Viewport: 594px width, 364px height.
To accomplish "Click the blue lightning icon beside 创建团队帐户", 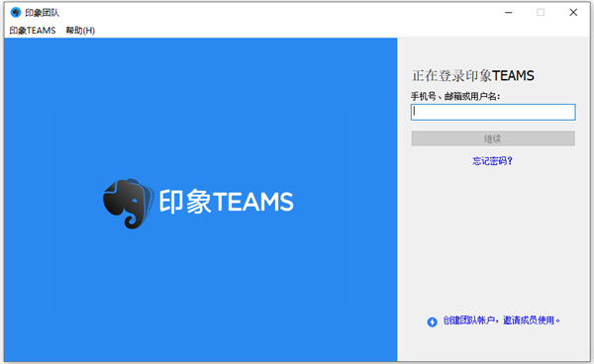I will [432, 322].
